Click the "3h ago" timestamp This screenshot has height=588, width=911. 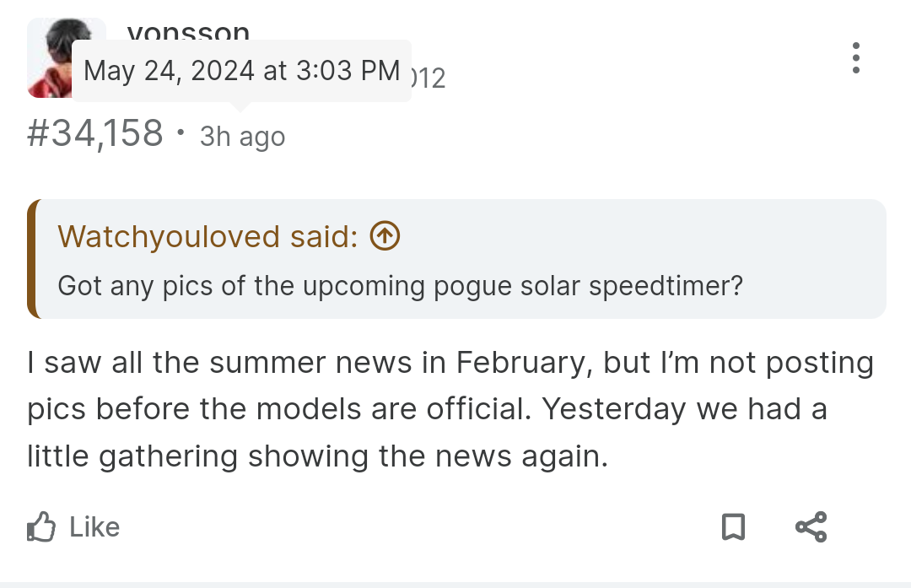243,138
